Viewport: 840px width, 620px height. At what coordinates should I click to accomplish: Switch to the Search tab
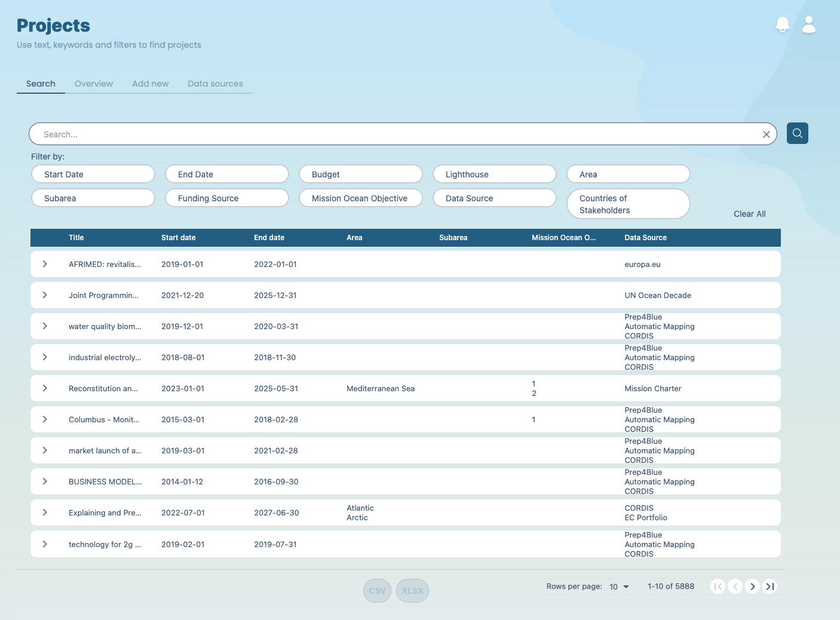[41, 84]
